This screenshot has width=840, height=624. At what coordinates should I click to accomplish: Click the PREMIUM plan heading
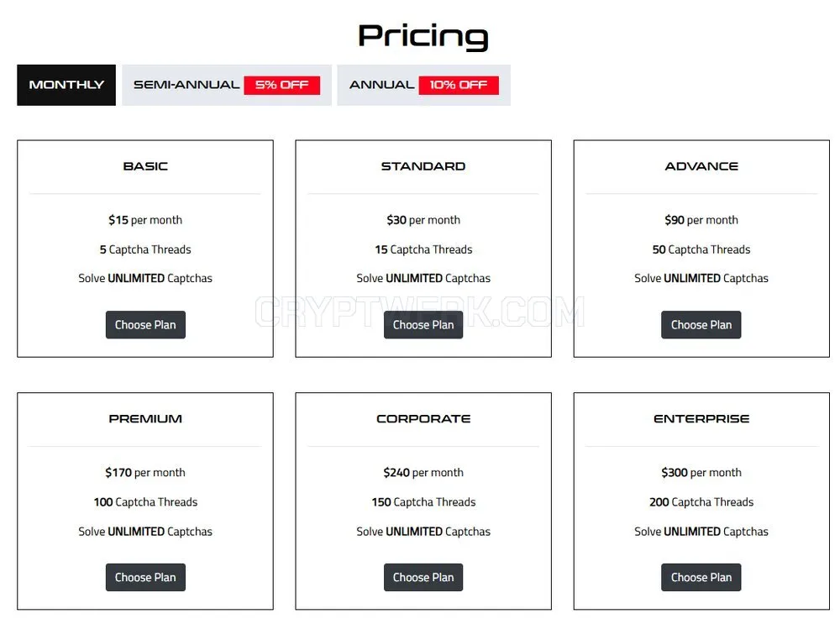pyautogui.click(x=145, y=419)
